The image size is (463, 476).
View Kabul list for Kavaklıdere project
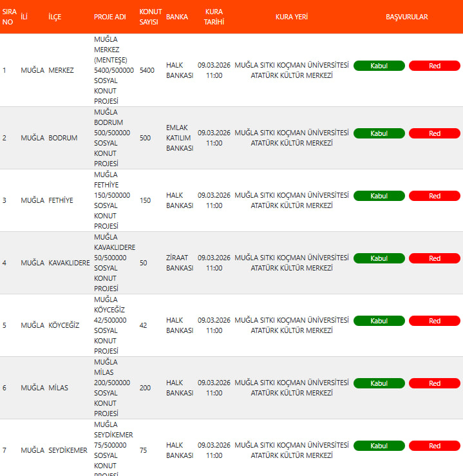click(379, 258)
